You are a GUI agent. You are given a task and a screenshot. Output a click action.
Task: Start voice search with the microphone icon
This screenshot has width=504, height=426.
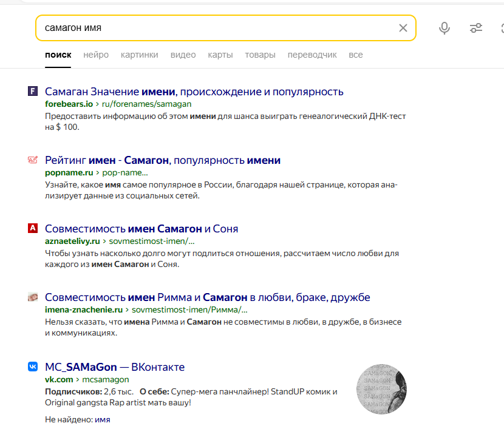[x=444, y=28]
